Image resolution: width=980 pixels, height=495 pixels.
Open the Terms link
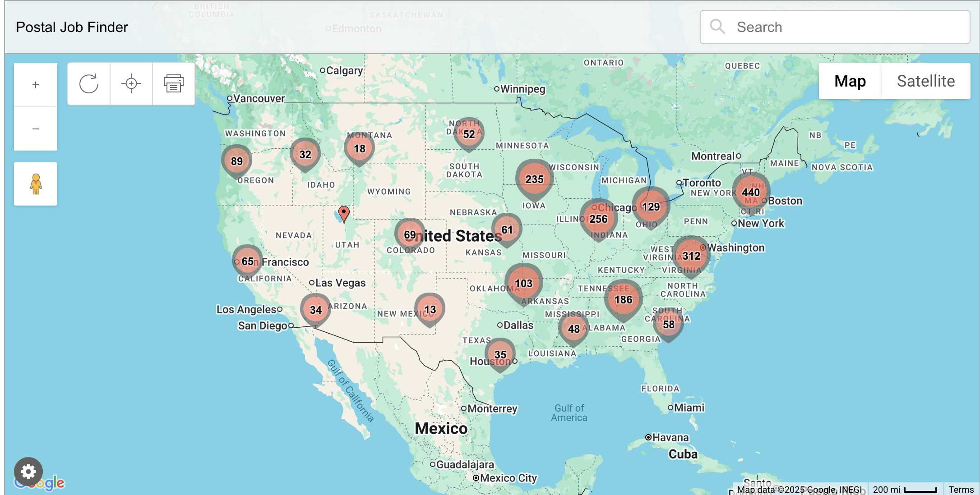[x=961, y=490]
